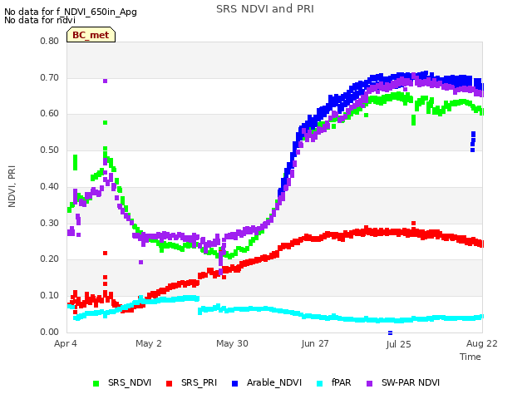
Task: Click the SRS_NDVI legend entry
Action: point(122,382)
